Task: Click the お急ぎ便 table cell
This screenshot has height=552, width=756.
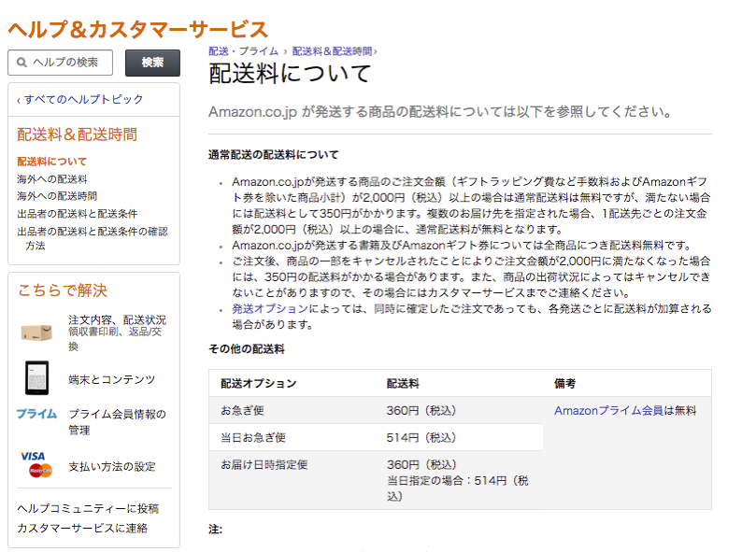Action: [x=242, y=410]
